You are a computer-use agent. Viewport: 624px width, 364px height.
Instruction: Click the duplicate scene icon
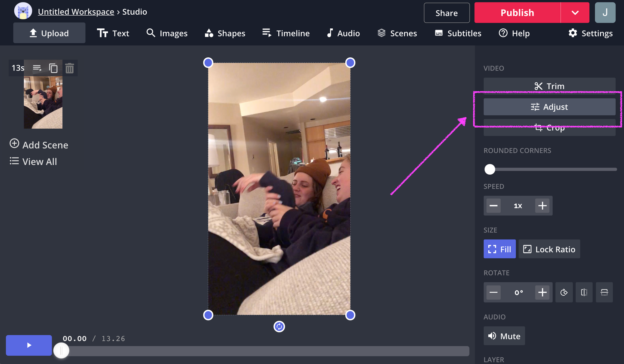(x=53, y=68)
